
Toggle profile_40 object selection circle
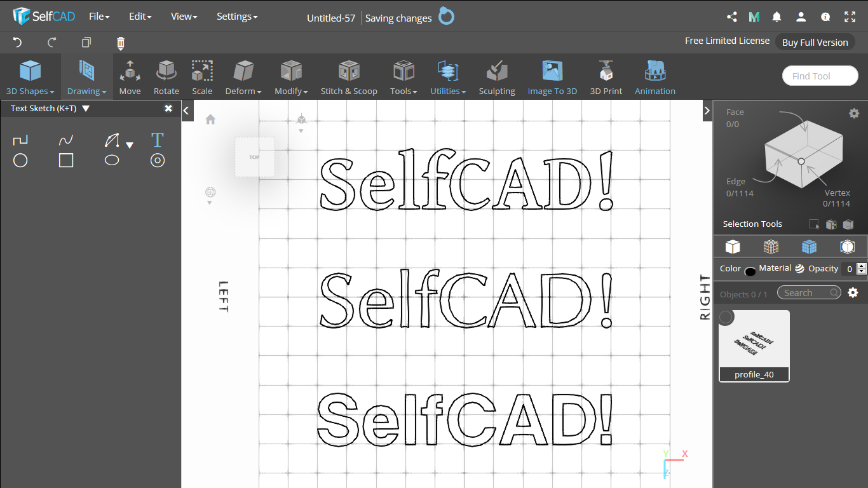pyautogui.click(x=726, y=317)
